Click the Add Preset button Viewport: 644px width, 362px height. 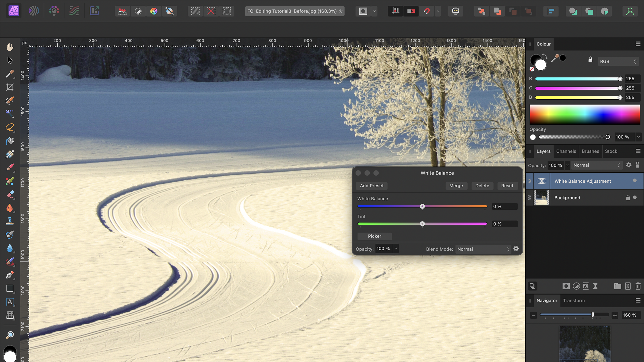pos(371,186)
